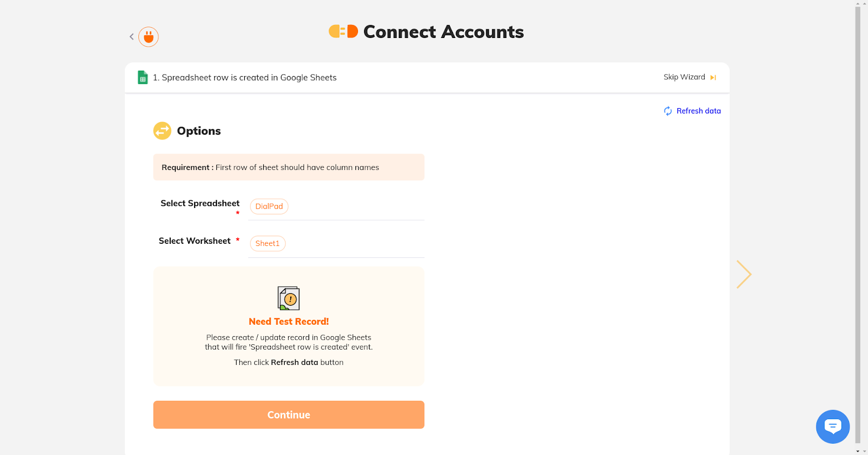
Task: Click the step 1 Spreadsheet row header
Action: pyautogui.click(x=245, y=78)
